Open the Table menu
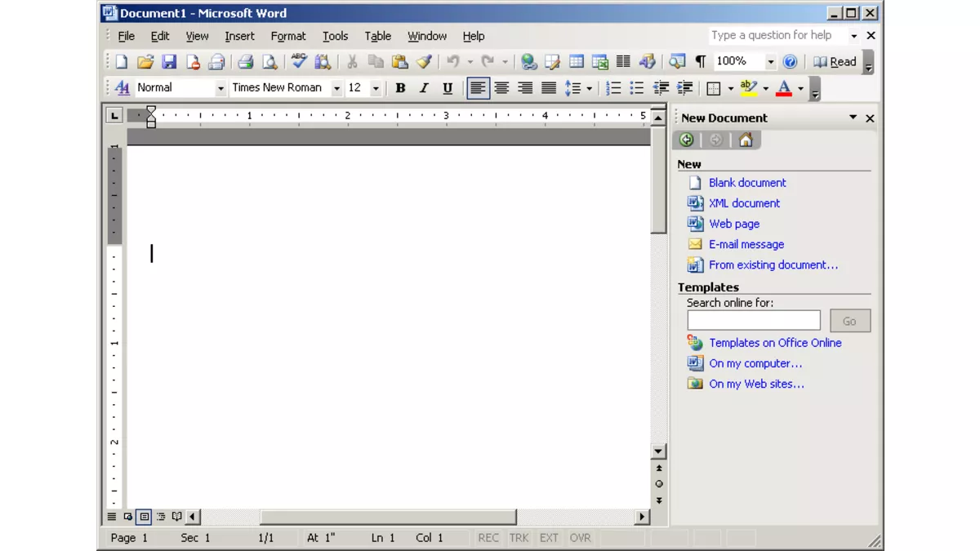The image size is (980, 551). pos(377,36)
